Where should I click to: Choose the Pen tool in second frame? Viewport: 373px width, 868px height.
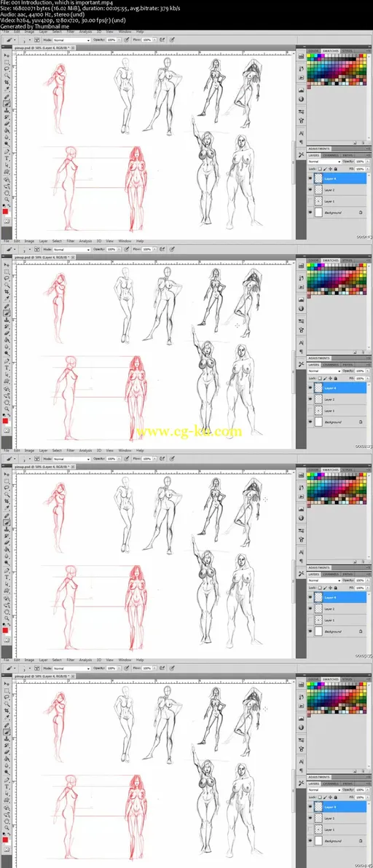(7, 360)
